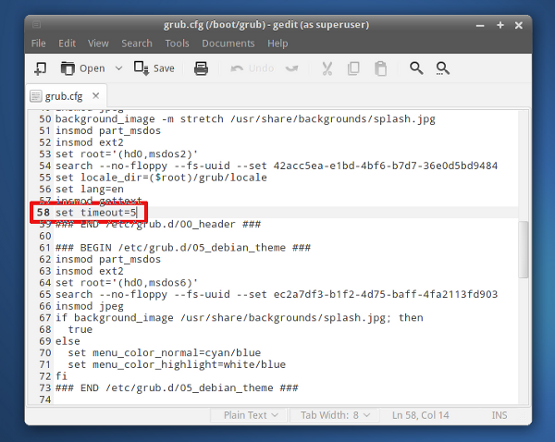Print the document with printer icon
Screen dimensions: 555x442
(201, 68)
